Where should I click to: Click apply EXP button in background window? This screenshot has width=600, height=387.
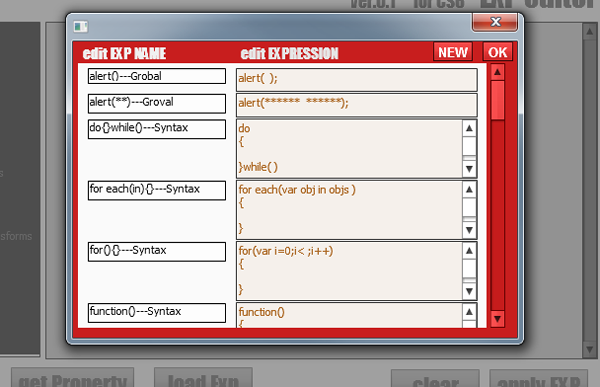click(x=538, y=379)
